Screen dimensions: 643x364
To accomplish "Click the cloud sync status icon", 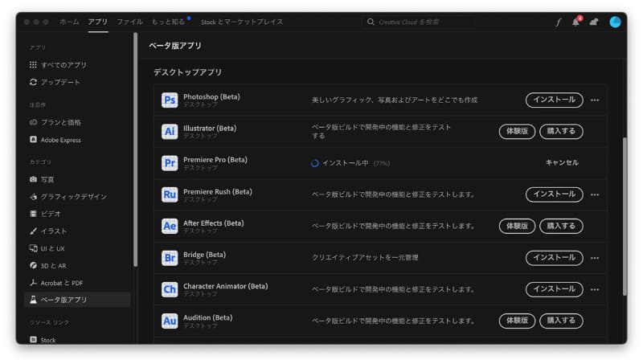I will (x=594, y=22).
